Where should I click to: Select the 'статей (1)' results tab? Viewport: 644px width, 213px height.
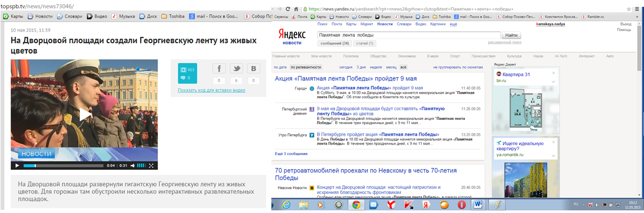(x=364, y=43)
